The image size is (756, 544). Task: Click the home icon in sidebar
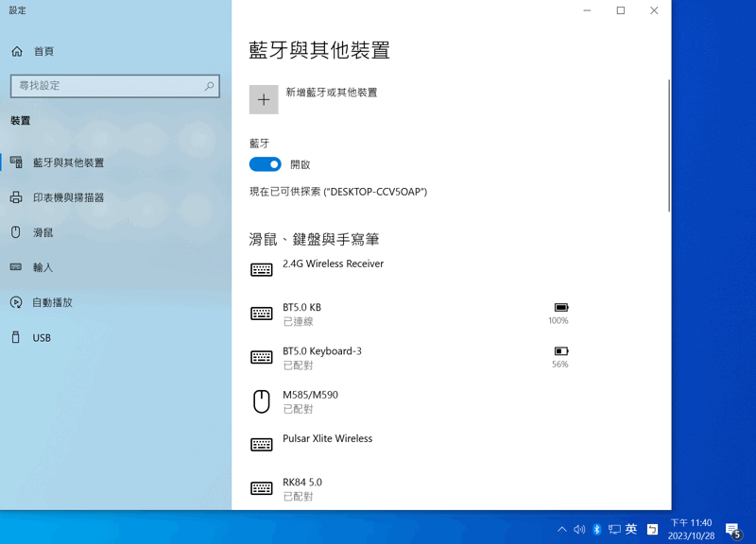(17, 51)
